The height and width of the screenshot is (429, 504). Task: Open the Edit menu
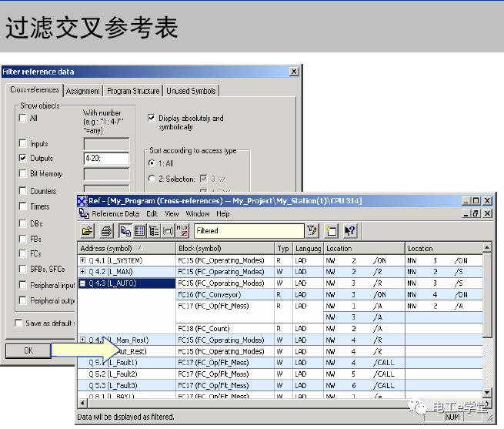click(152, 214)
